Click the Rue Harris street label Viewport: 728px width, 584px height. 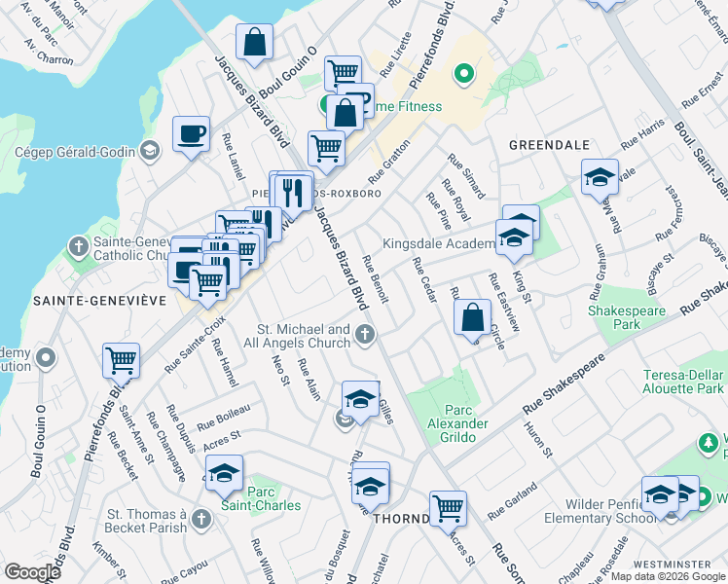tap(642, 134)
